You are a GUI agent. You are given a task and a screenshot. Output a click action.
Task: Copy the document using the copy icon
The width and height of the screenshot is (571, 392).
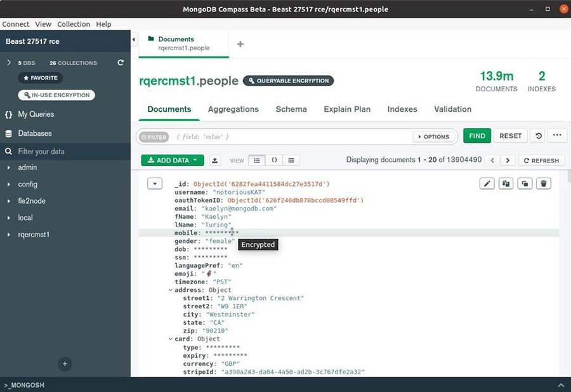click(x=505, y=183)
